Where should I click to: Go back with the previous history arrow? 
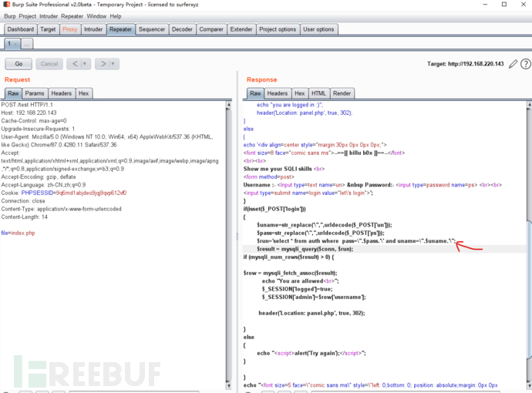pos(75,64)
